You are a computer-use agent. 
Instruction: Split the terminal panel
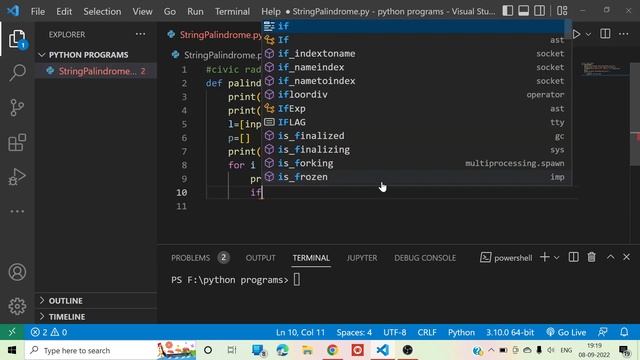coord(573,257)
